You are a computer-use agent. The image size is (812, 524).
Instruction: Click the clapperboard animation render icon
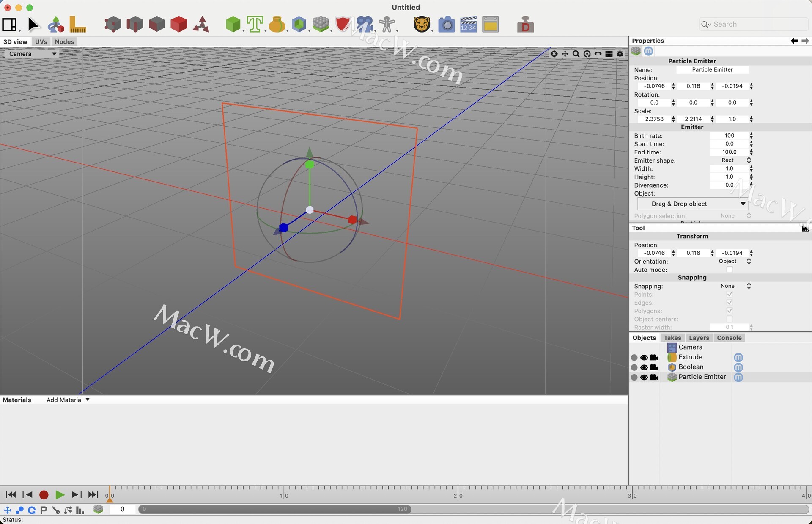point(468,25)
